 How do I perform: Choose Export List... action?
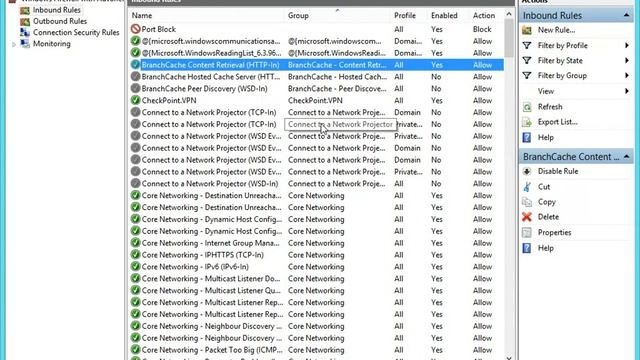[x=558, y=122]
